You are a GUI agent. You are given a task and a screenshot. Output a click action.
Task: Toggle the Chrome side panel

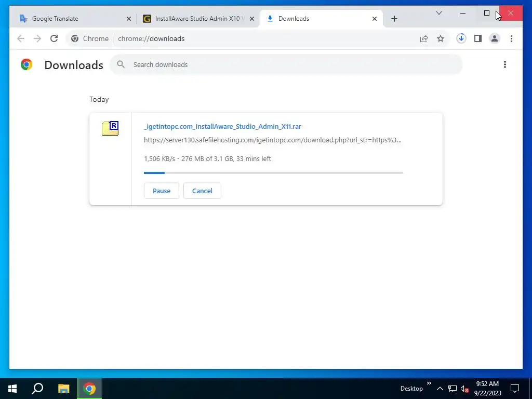tap(478, 38)
